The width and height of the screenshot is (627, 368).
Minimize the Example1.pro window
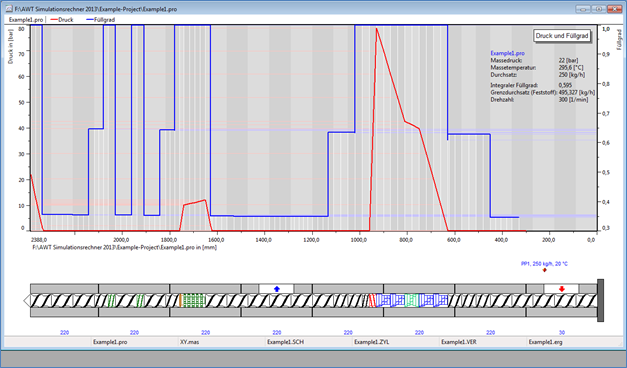583,9
